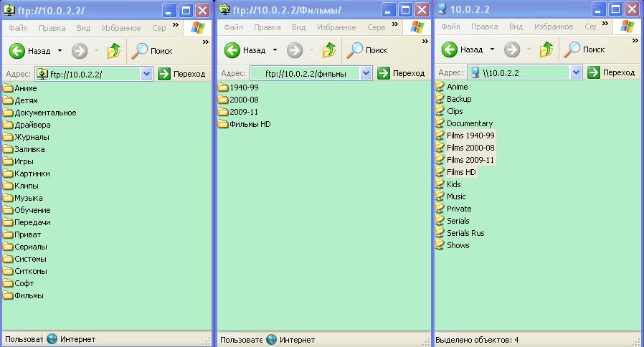Screen dimensions: 644x347
Task: Expand address dropdown in \\10.0.2.2 window
Action: click(x=576, y=72)
